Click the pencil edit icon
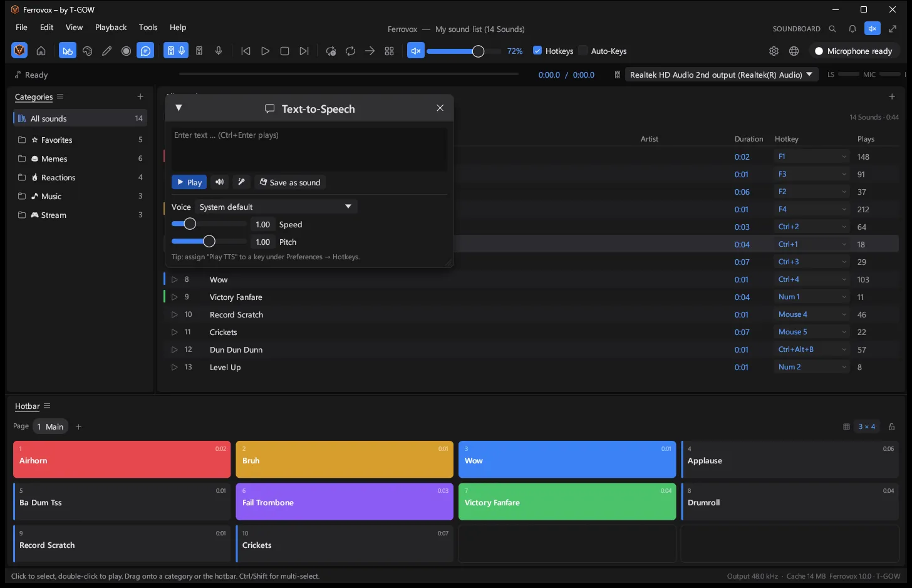The width and height of the screenshot is (912, 588). pos(106,51)
